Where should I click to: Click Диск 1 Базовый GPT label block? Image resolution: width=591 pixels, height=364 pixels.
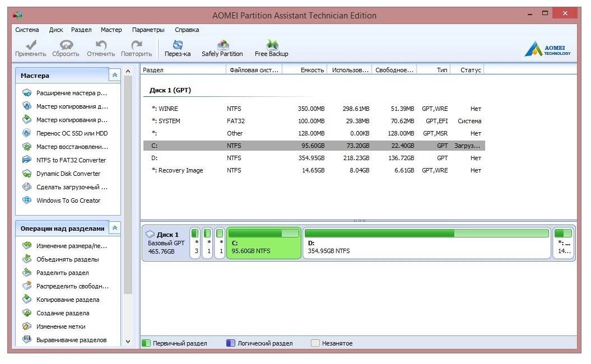166,243
